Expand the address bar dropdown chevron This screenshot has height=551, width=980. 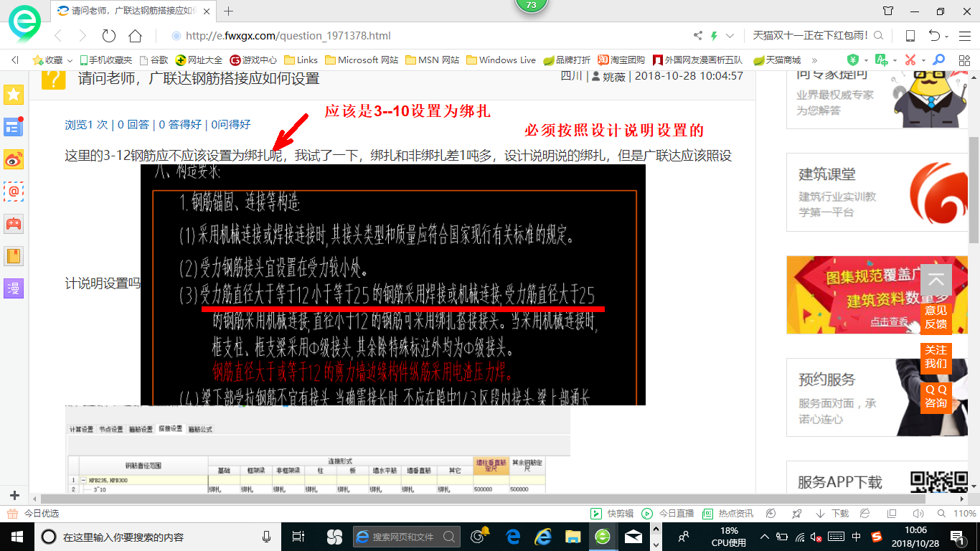click(x=730, y=36)
